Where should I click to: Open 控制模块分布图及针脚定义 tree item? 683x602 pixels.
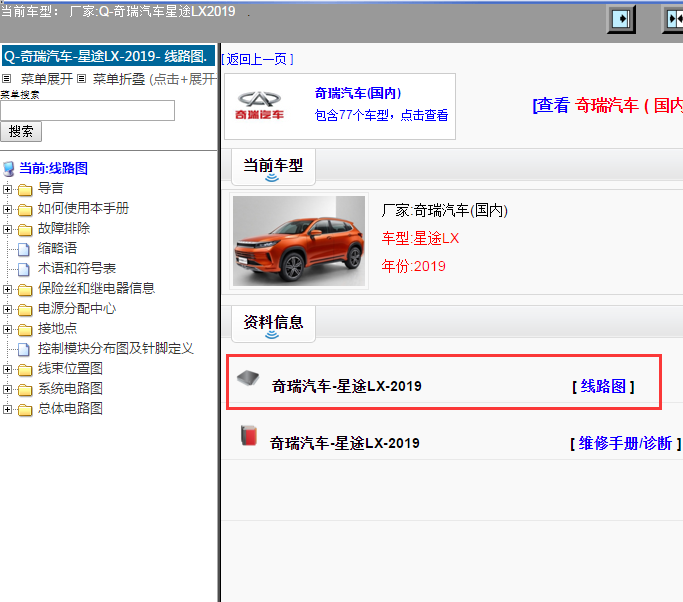coord(115,348)
